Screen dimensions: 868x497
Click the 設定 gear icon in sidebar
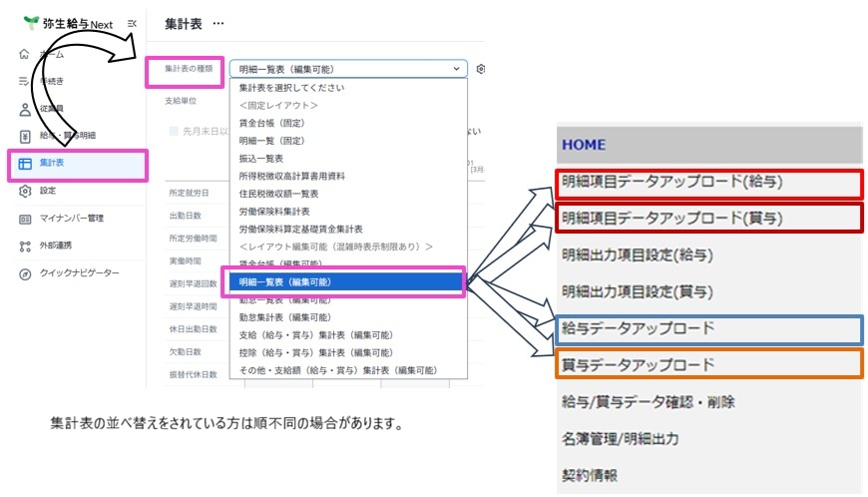pos(25,191)
